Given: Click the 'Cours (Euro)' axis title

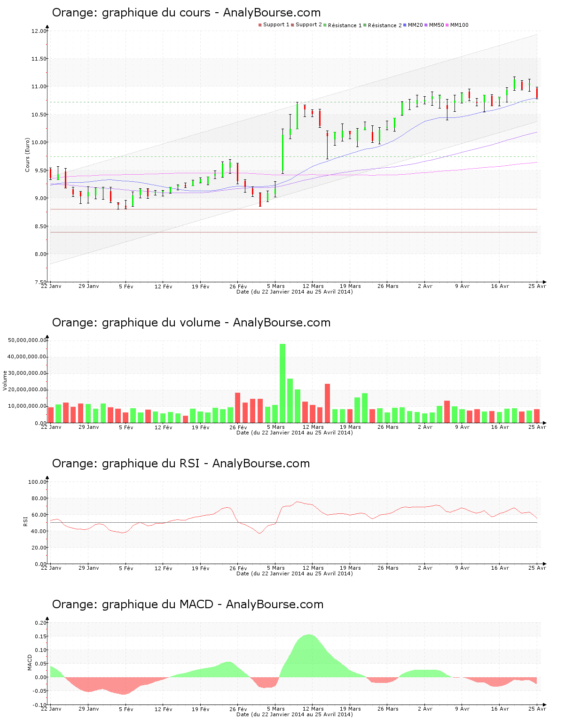Looking at the screenshot, I should (x=28, y=155).
